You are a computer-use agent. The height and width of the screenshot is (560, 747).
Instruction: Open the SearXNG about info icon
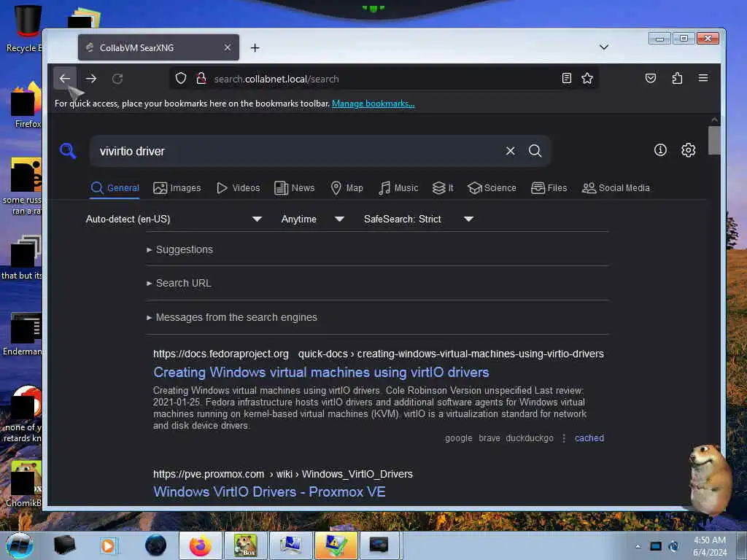coord(660,150)
